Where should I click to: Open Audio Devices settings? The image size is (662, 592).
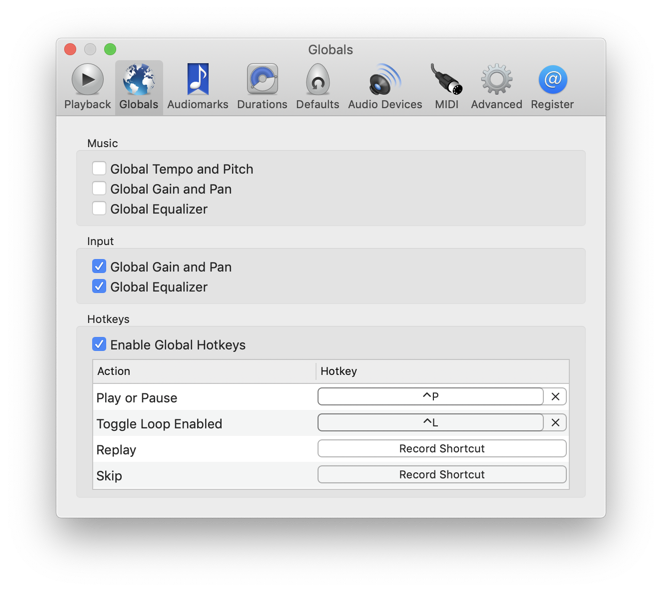(385, 86)
